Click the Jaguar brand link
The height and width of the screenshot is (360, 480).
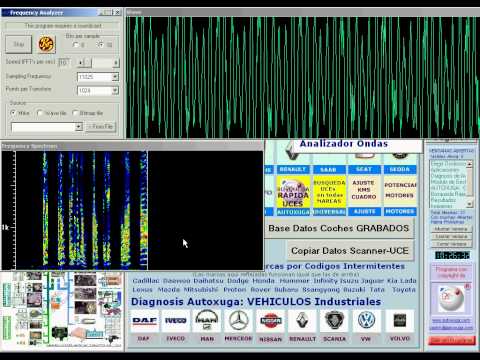coord(373,281)
